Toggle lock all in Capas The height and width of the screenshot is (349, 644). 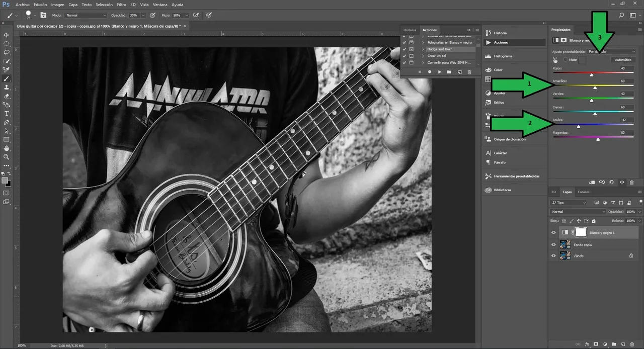(x=594, y=221)
